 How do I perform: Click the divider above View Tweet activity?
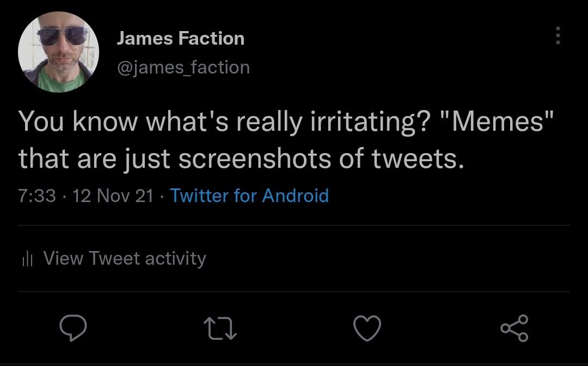pyautogui.click(x=294, y=225)
